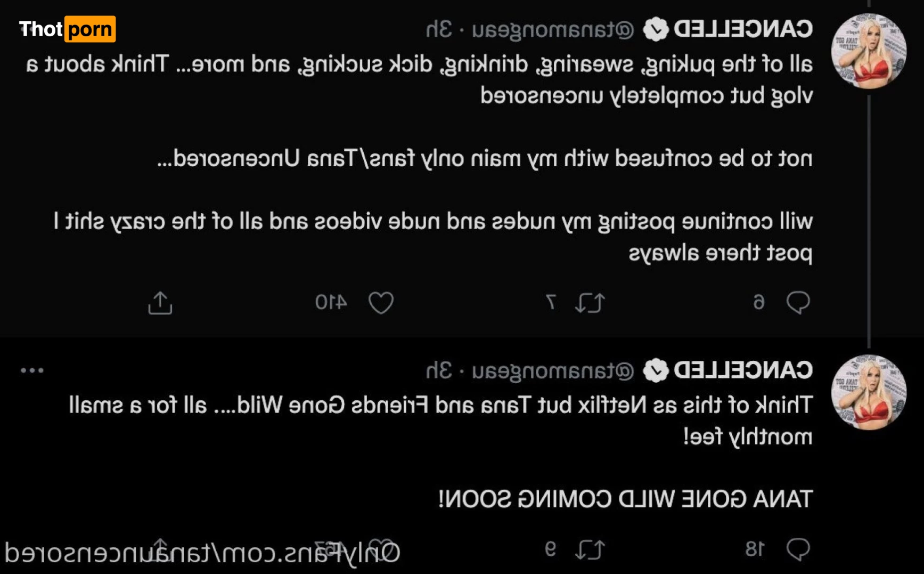
Task: Click share icon on first tweet
Action: tap(160, 303)
